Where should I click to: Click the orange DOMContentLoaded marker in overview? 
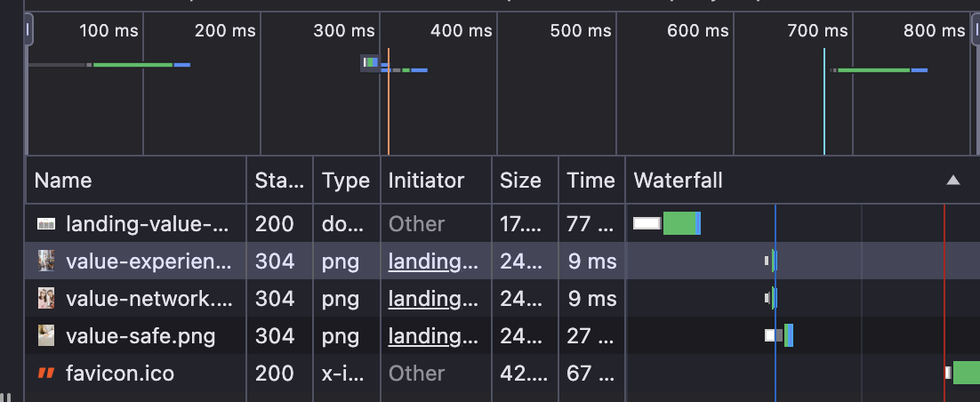coord(388,101)
